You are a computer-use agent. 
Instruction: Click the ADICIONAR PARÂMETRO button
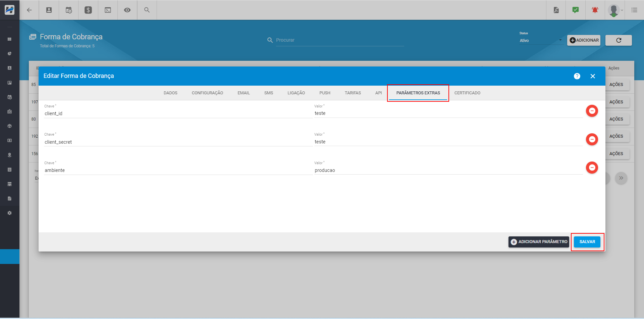(539, 242)
